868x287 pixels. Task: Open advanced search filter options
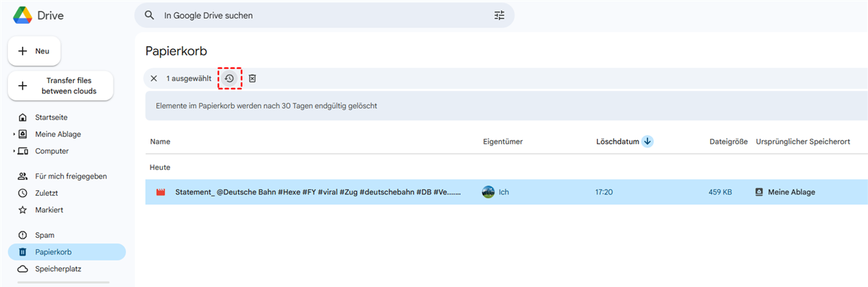(x=500, y=15)
